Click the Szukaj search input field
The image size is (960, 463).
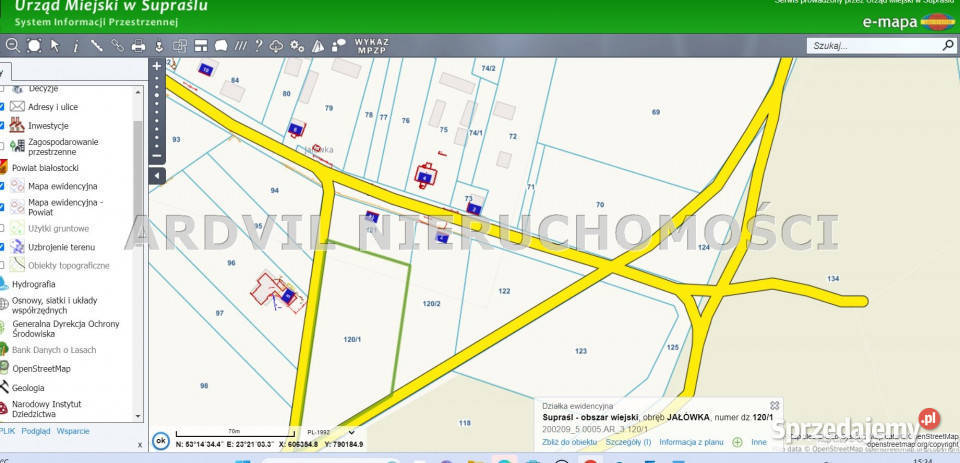[872, 45]
